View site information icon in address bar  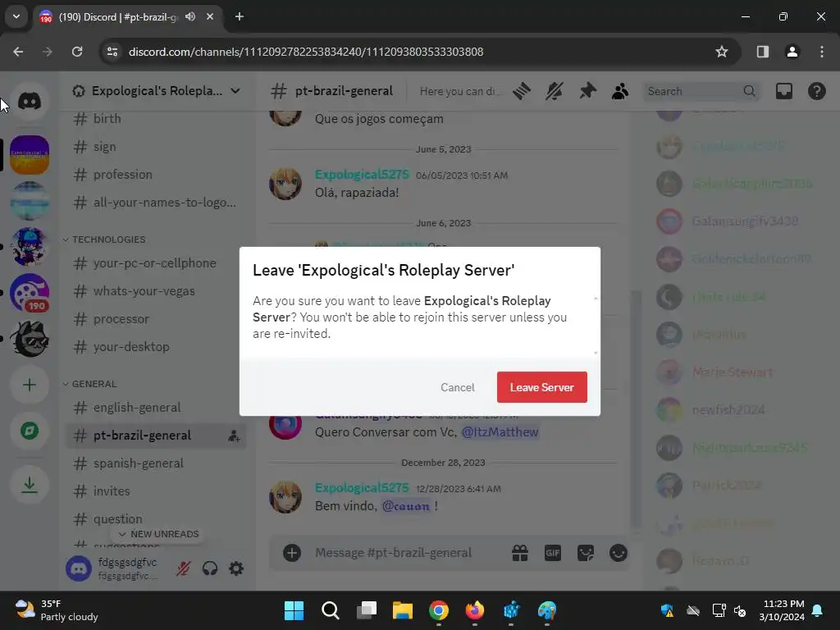[x=112, y=52]
